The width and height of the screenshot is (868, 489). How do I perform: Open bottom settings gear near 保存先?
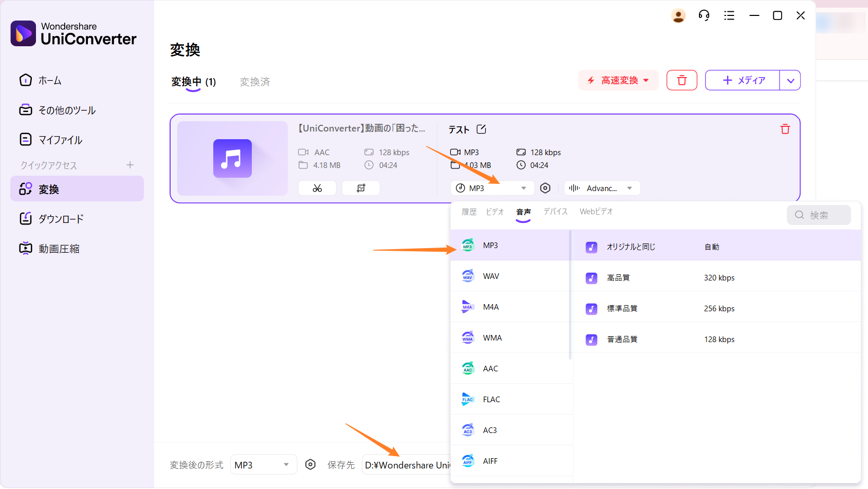click(x=310, y=464)
